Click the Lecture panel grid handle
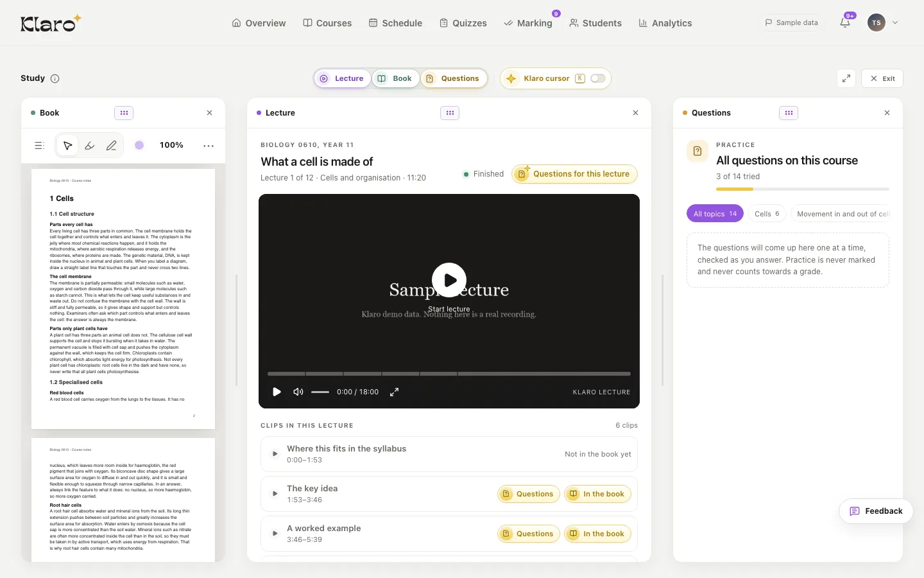Viewport: 924px width, 578px height. [450, 113]
